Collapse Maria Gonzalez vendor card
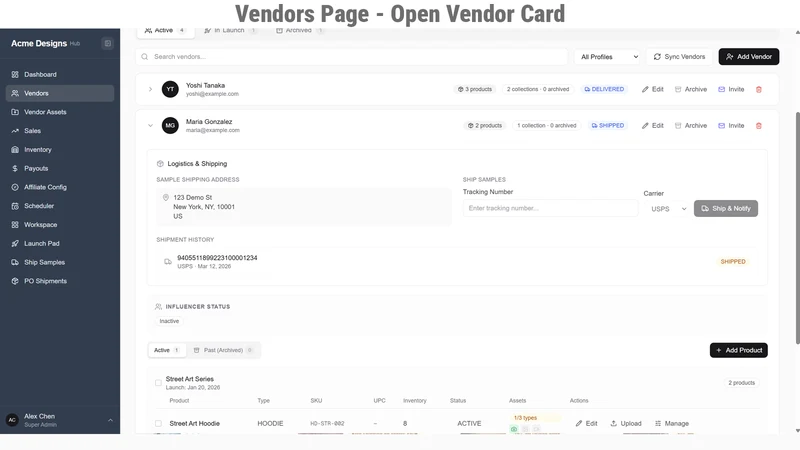The width and height of the screenshot is (800, 450). tap(151, 126)
